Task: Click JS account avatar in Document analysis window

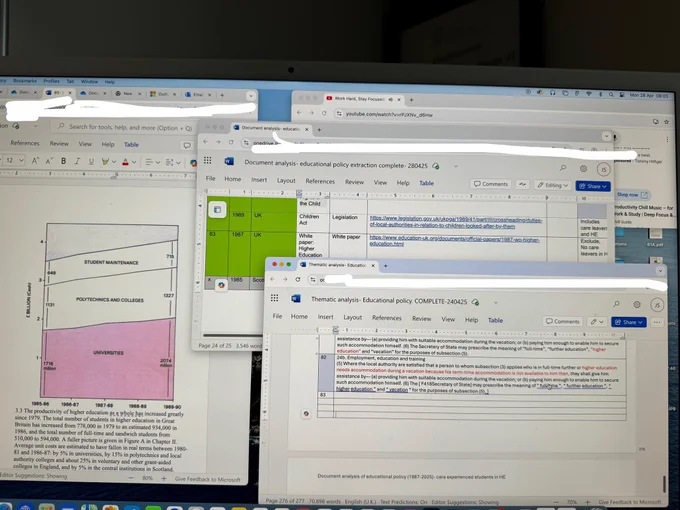Action: (603, 169)
